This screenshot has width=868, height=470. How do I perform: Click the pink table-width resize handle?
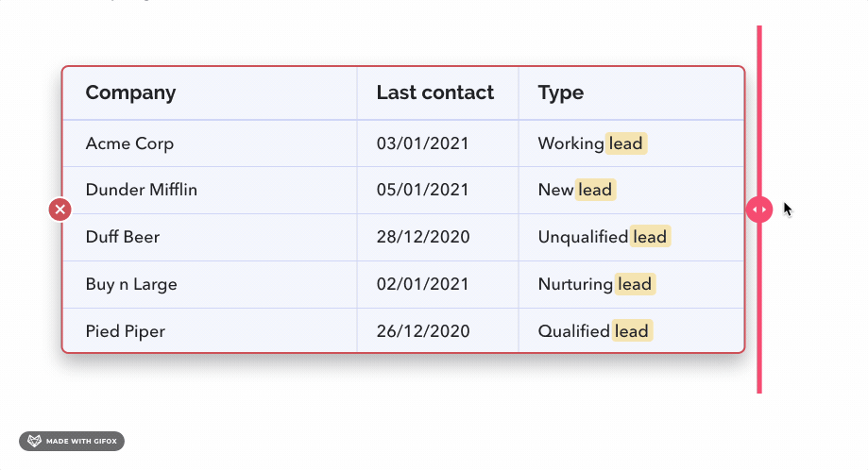(x=759, y=210)
